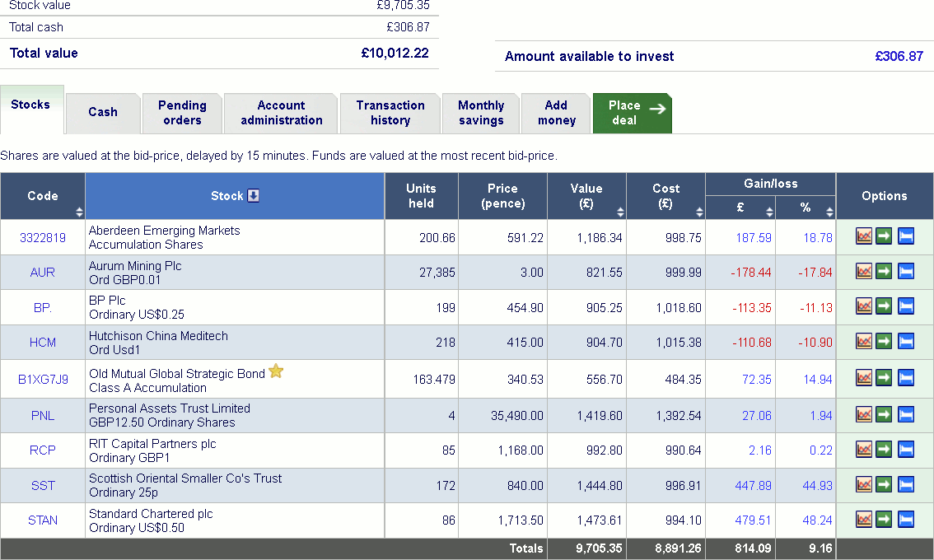Click the gold star beside Old Mutual Global Strategic Bond

pos(276,371)
